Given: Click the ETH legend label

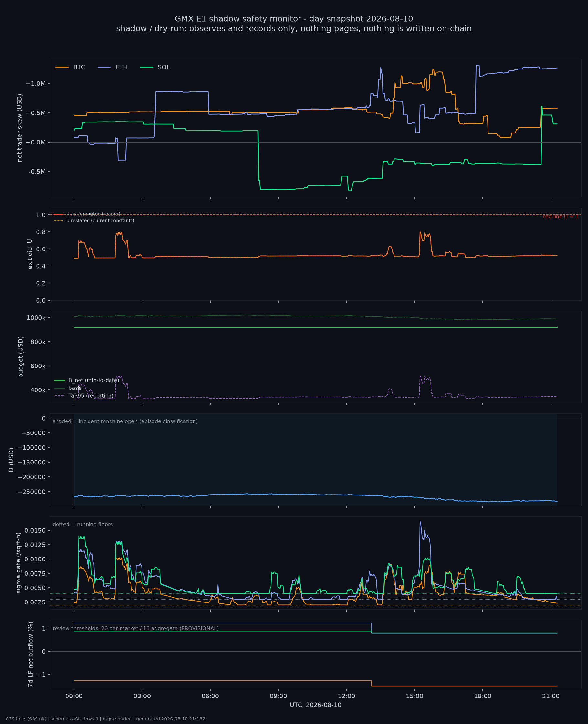Looking at the screenshot, I should tap(121, 67).
